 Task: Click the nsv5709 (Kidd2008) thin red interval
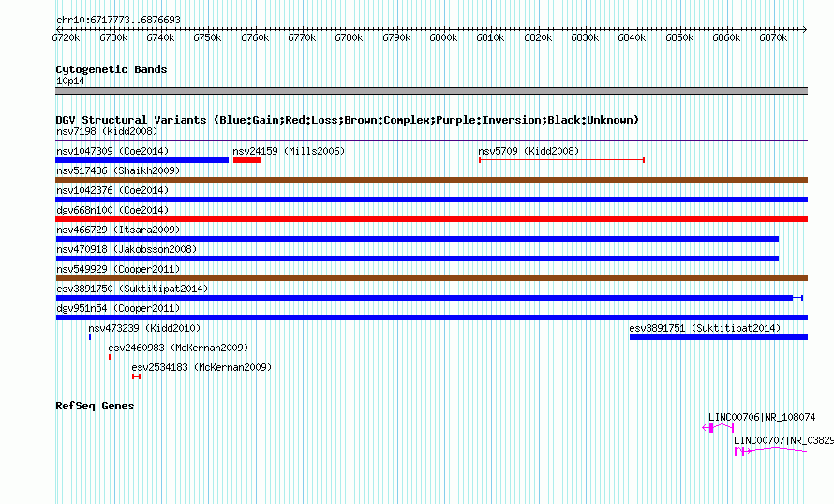(561, 160)
